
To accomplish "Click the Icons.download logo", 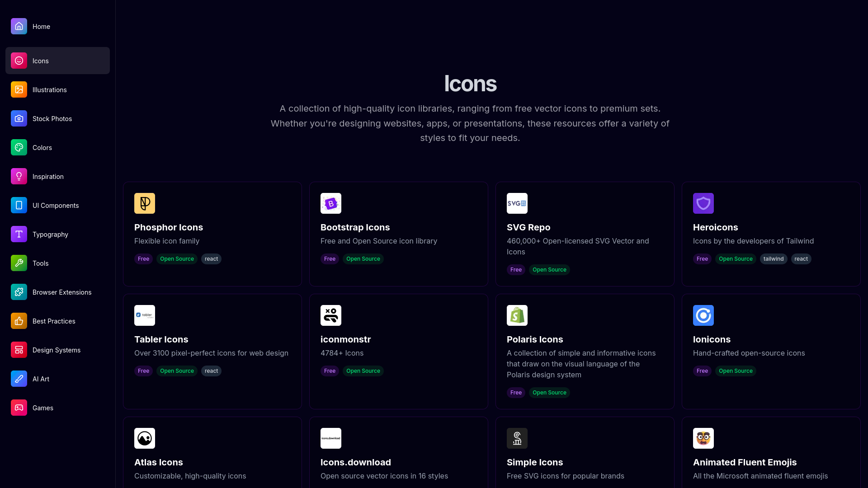I will click(x=331, y=438).
